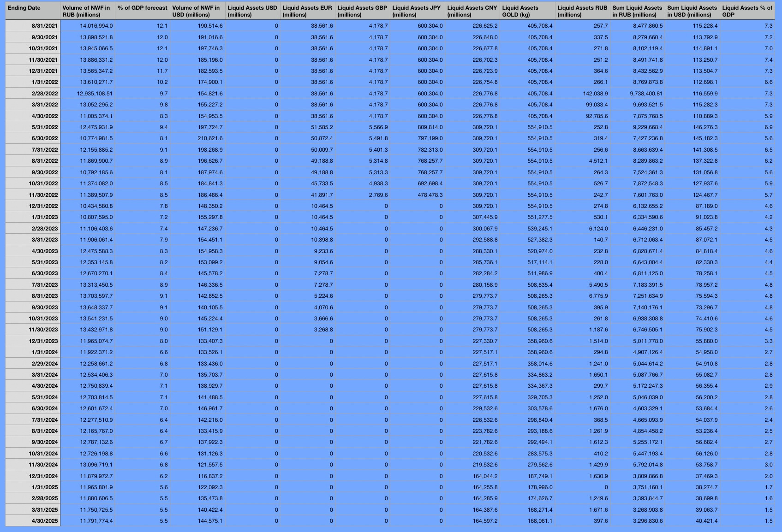Click the 11.7 GDP forecast cell

[x=143, y=71]
